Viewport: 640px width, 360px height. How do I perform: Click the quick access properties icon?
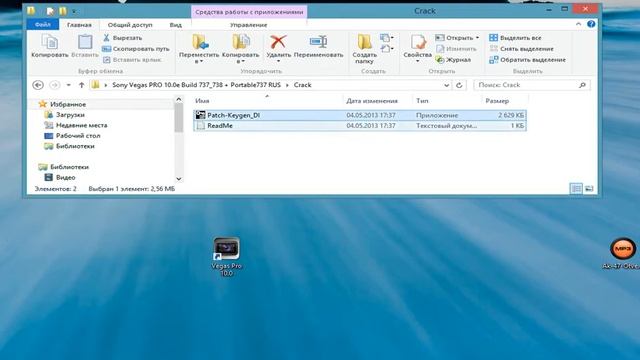[50, 11]
